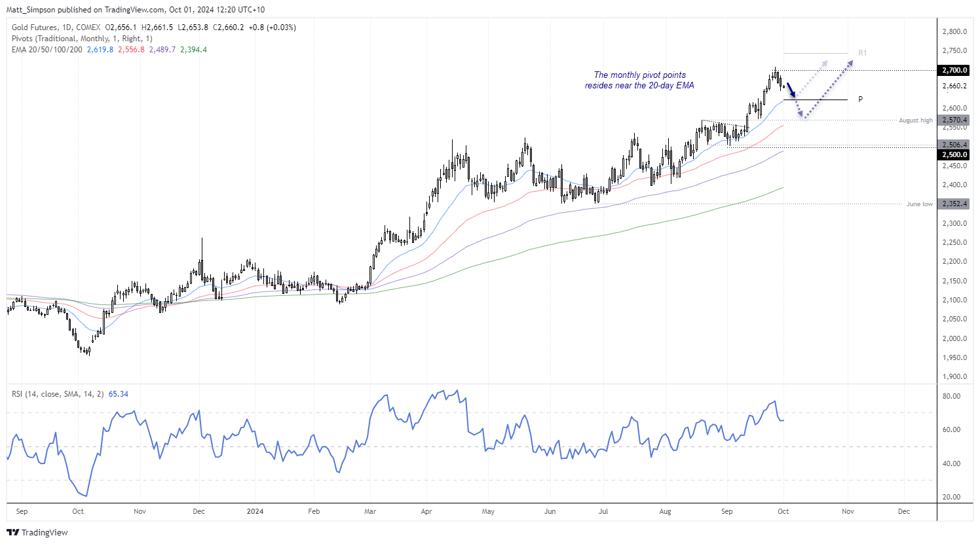Click the open price O2,656.1
The image size is (980, 544).
121,27
